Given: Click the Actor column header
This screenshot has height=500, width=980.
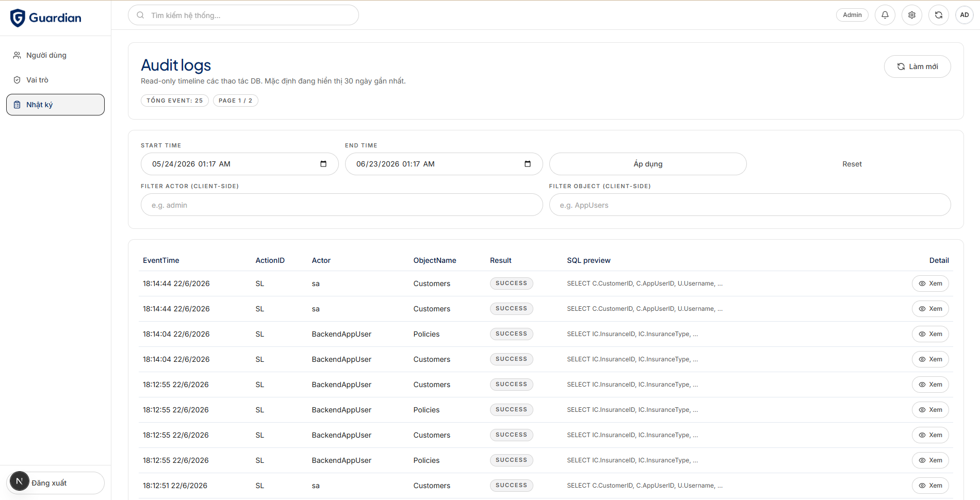Looking at the screenshot, I should pyautogui.click(x=321, y=260).
